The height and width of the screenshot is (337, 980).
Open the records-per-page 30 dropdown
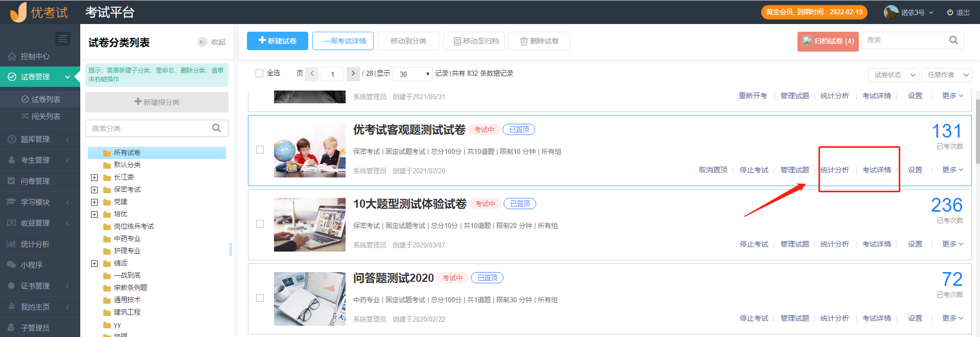(x=415, y=74)
